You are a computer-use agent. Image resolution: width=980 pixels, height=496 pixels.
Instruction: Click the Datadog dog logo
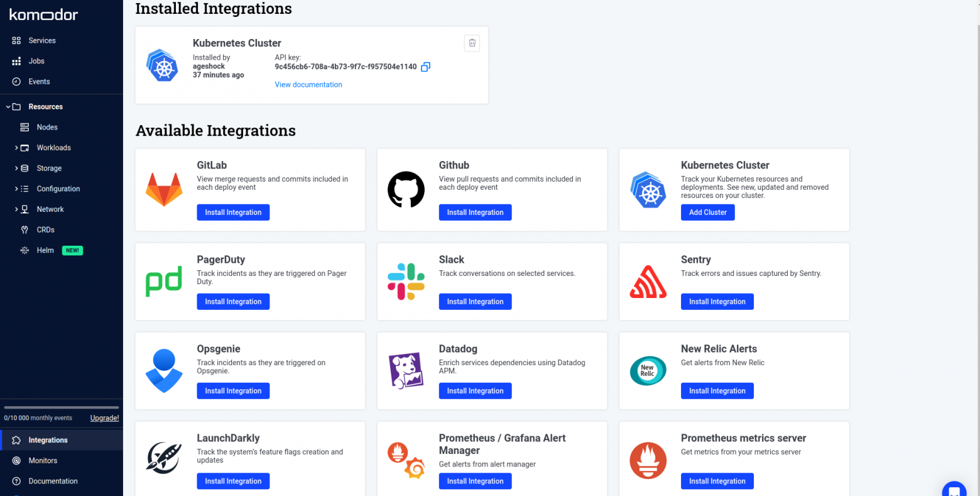[406, 371]
